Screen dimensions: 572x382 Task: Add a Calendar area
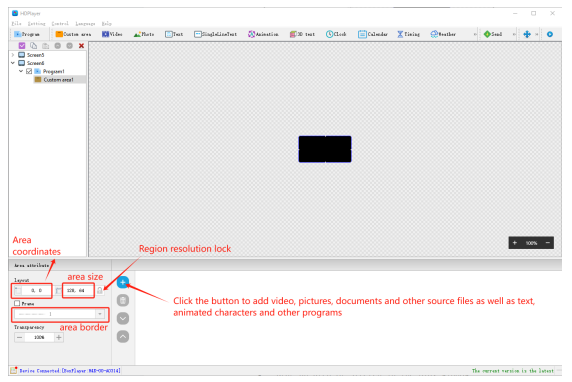coord(372,34)
